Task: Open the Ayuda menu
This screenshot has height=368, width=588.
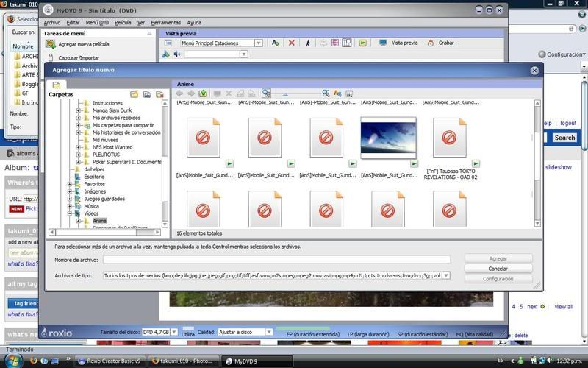Action: (194, 23)
